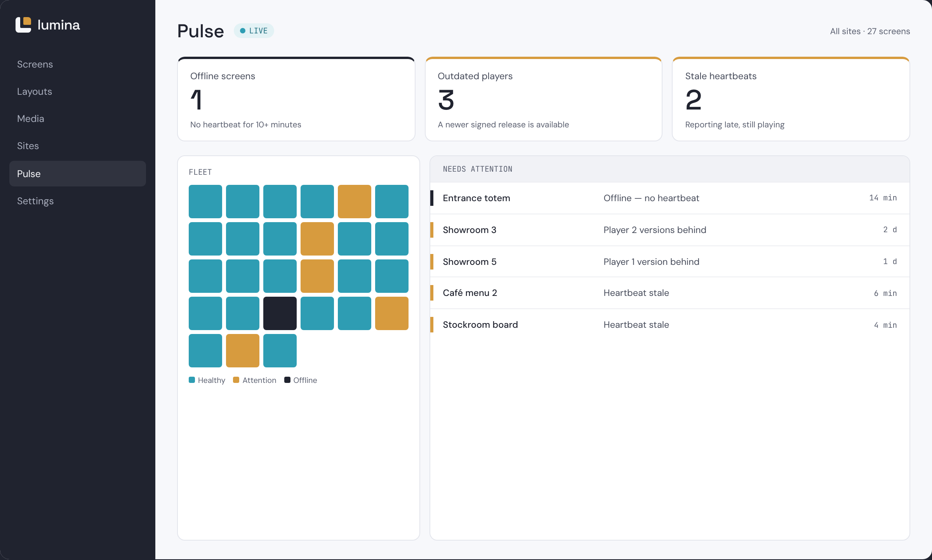This screenshot has height=560, width=932.
Task: Open the Showroom 3 row
Action: (x=670, y=230)
